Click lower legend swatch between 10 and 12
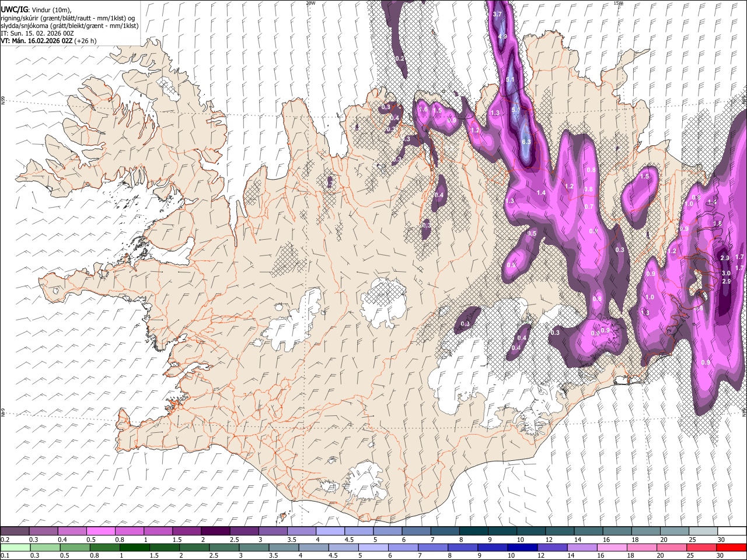The image size is (747, 560). [x=522, y=547]
